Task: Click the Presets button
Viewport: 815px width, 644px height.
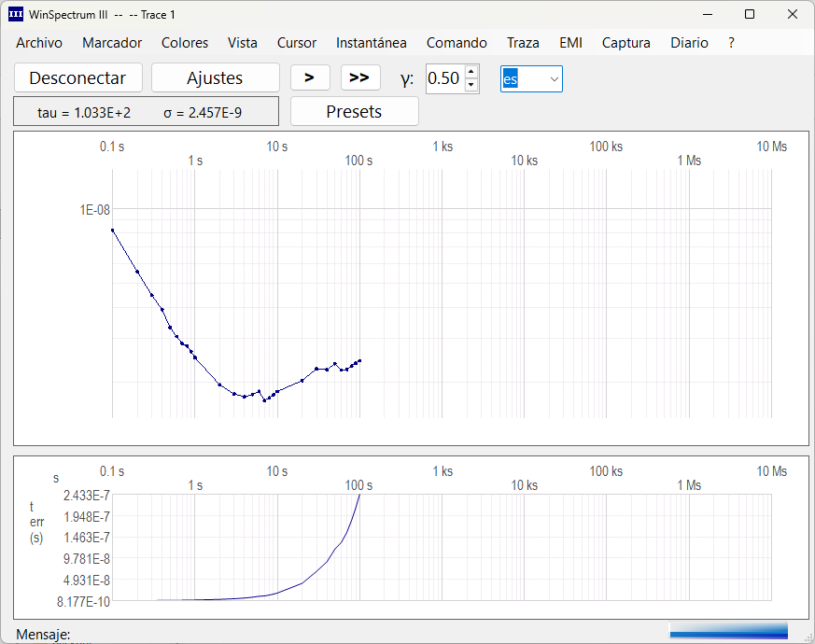Action: click(354, 111)
